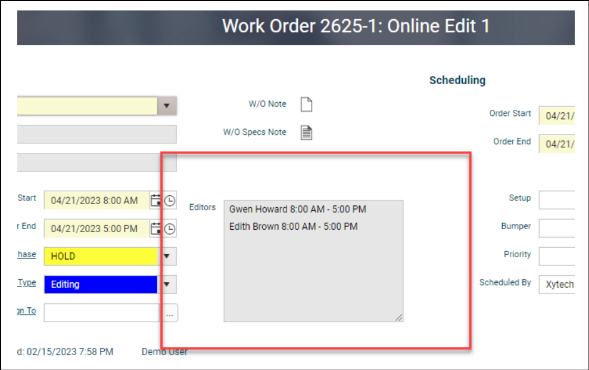This screenshot has width=589, height=370.
Task: Select Edith Brown 8:00 AM - 5:00 PM entry
Action: [x=293, y=227]
